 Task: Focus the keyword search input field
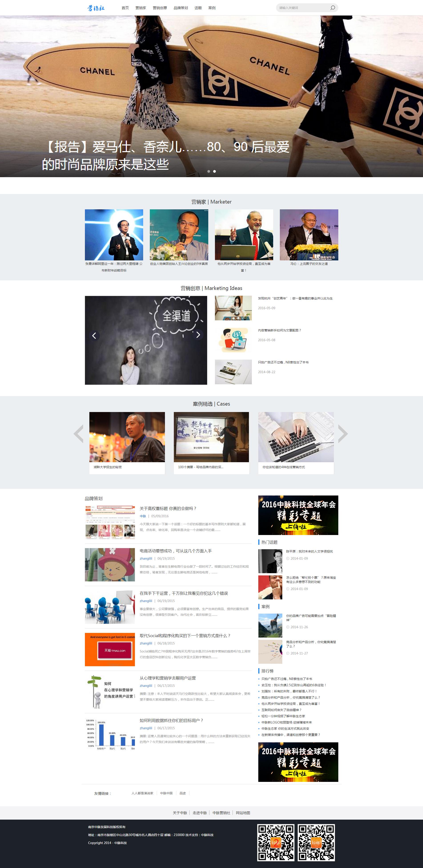pos(303,8)
